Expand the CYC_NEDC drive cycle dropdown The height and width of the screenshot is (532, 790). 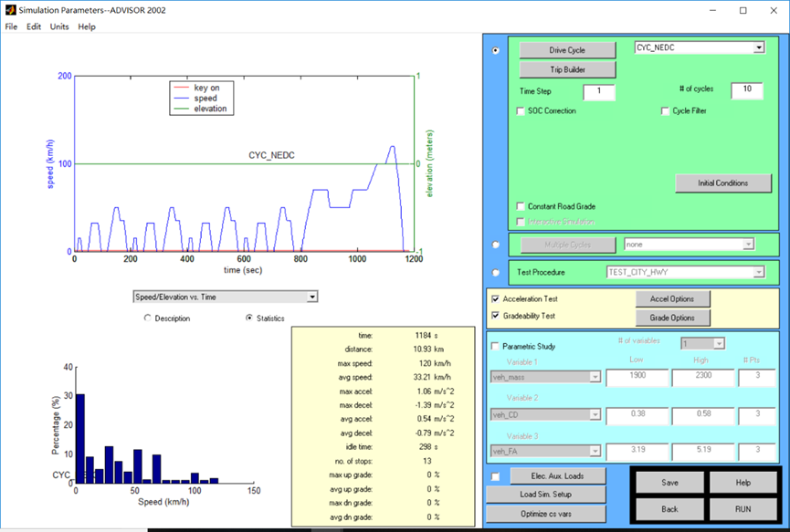pos(758,47)
